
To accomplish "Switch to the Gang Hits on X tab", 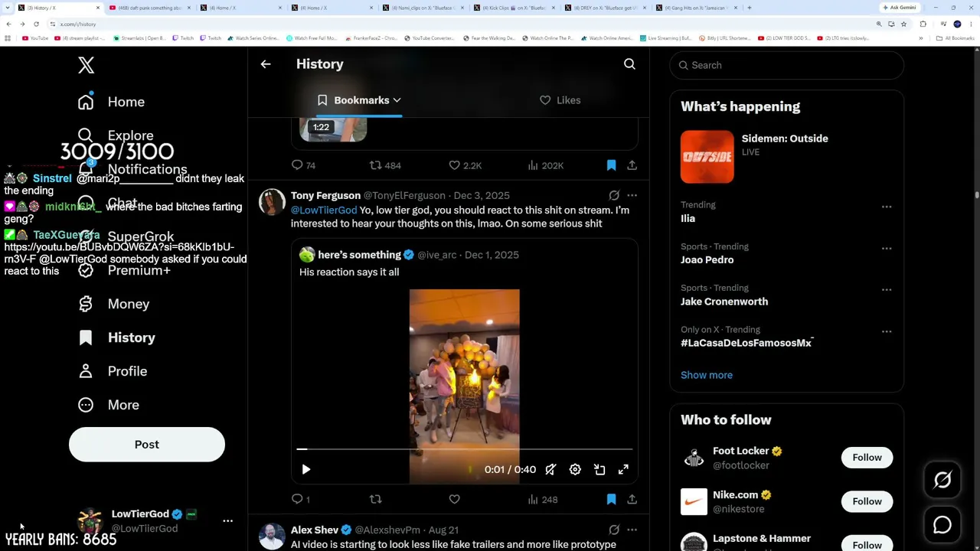I will coord(697,8).
